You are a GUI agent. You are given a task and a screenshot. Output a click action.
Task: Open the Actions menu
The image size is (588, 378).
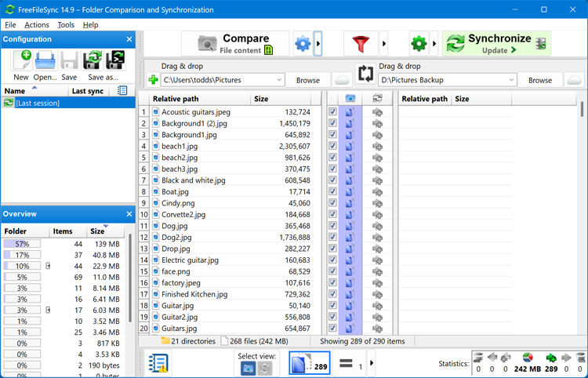click(x=37, y=25)
